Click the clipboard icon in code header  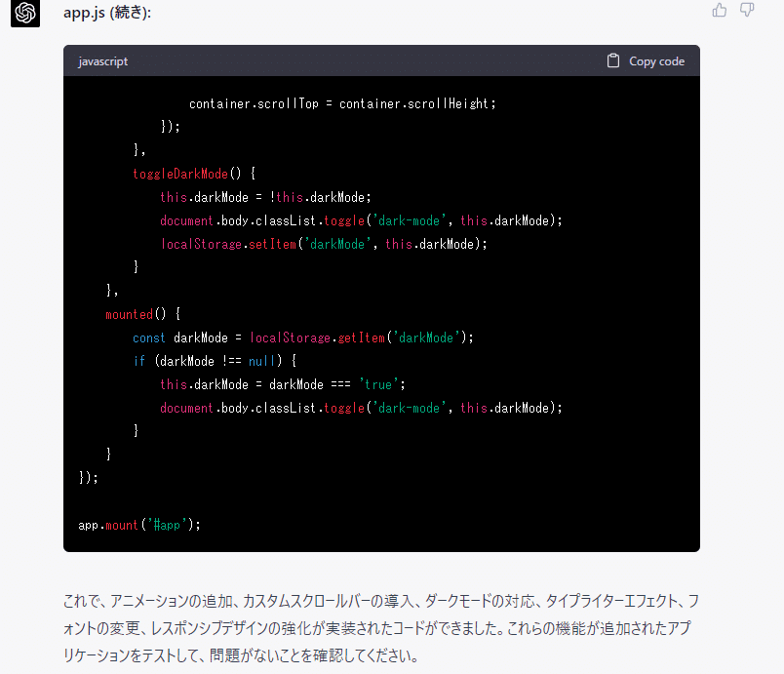click(x=613, y=61)
